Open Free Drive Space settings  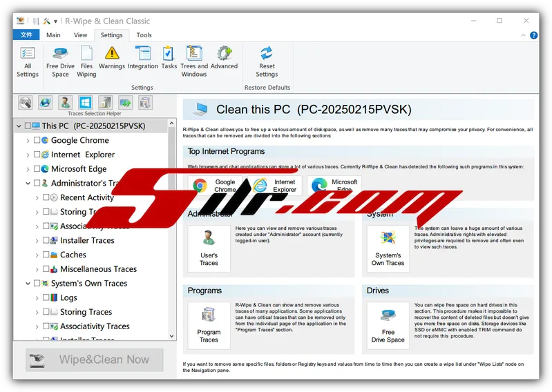click(60, 62)
